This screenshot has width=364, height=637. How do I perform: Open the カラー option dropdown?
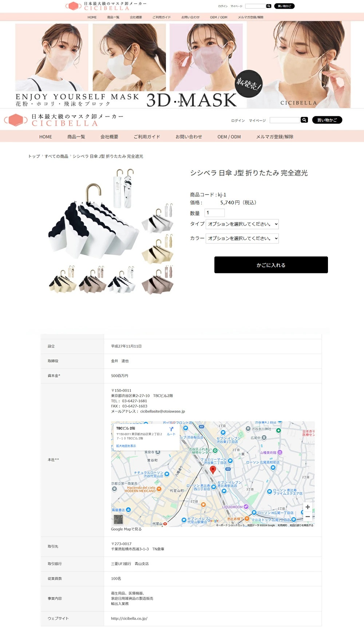pos(242,239)
